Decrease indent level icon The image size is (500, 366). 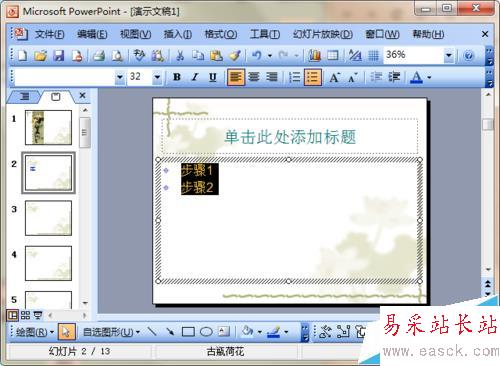[376, 77]
